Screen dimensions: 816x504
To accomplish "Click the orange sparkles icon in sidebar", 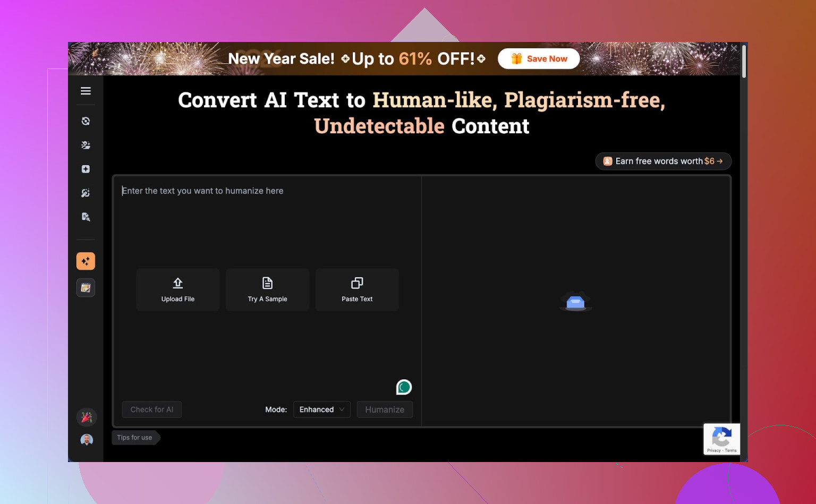I will 86,261.
